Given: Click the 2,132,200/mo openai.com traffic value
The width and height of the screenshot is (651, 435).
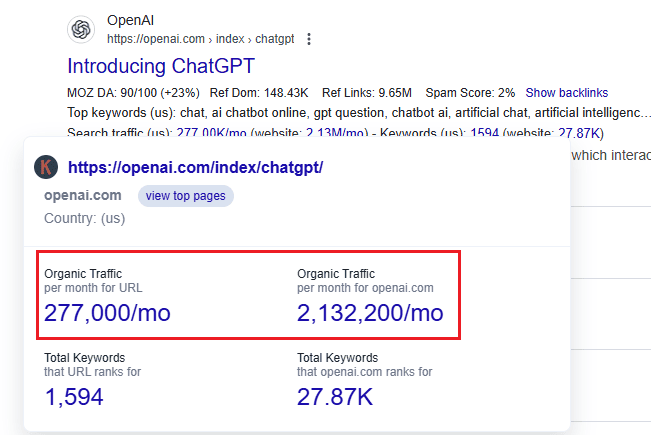Looking at the screenshot, I should point(370,313).
